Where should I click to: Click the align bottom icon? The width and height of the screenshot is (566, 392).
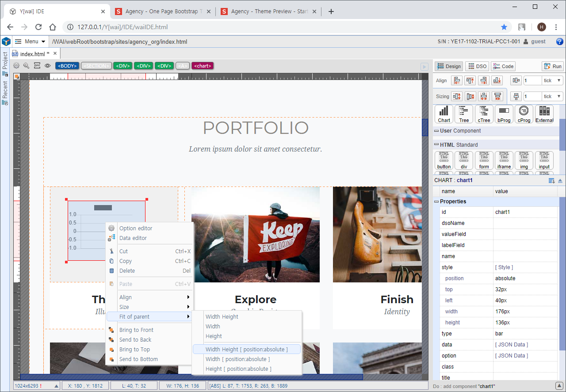(497, 80)
